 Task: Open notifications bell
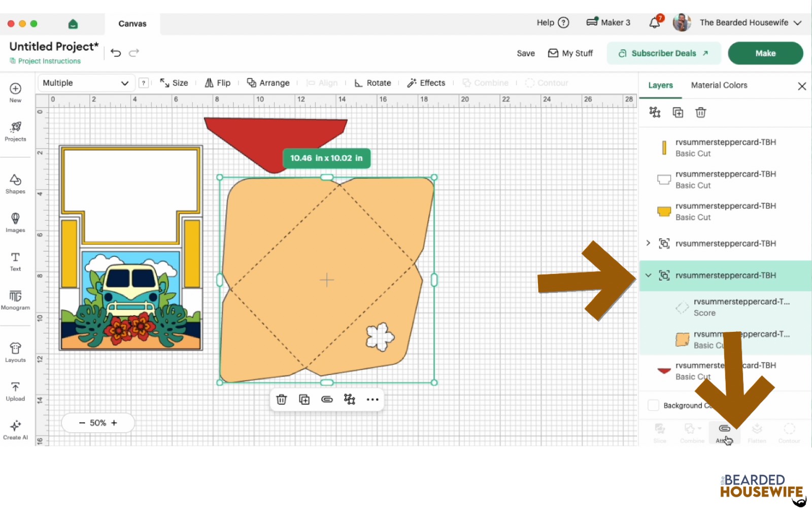point(655,22)
